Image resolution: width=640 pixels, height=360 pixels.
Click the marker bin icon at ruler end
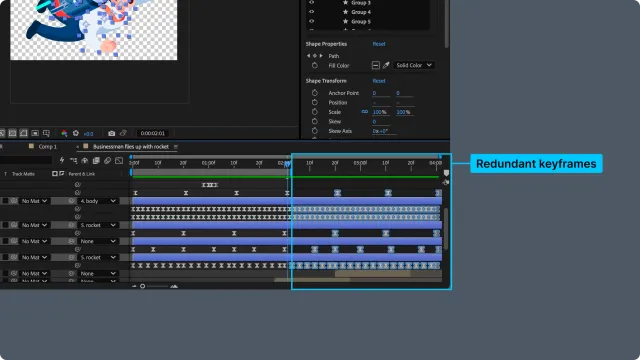(x=446, y=173)
